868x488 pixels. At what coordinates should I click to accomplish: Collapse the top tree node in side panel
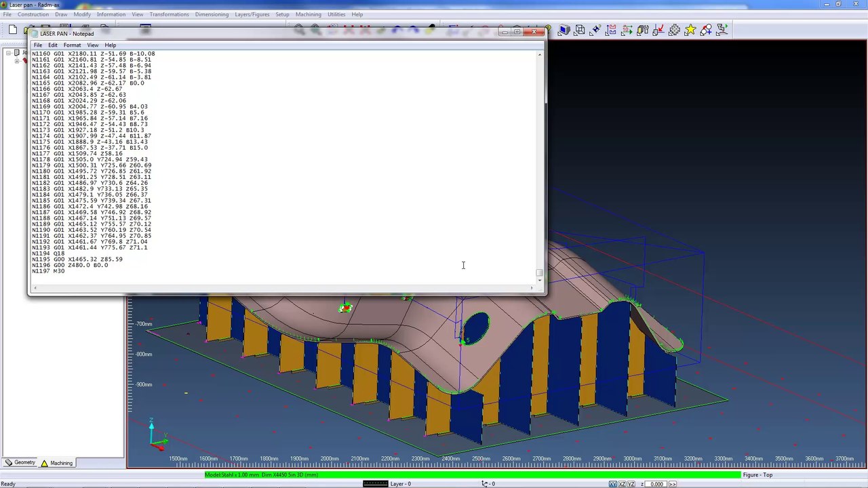(x=8, y=53)
